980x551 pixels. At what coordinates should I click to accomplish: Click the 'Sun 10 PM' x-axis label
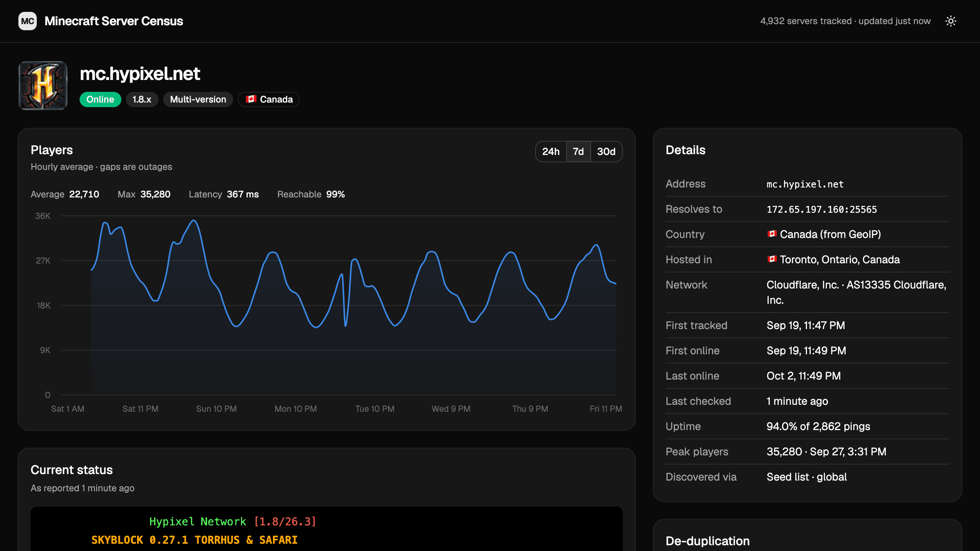216,409
